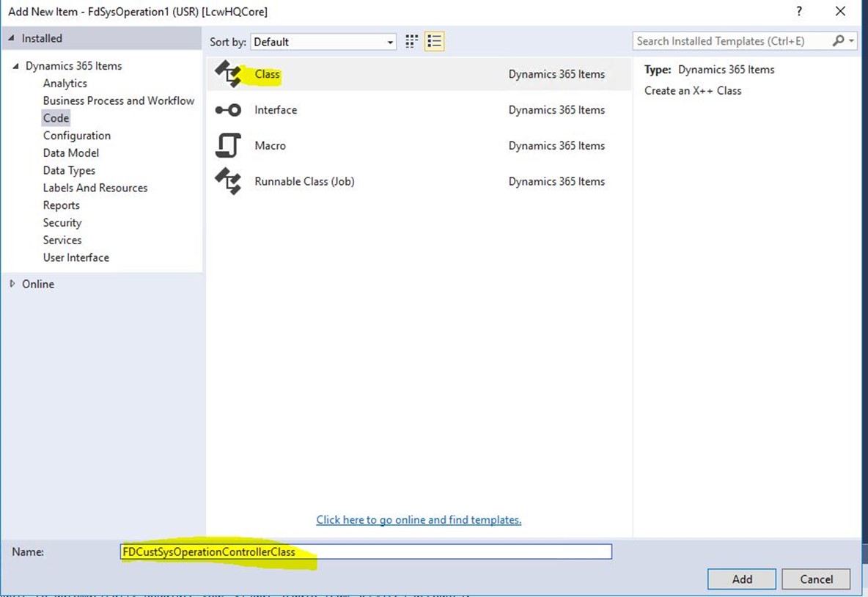
Task: Select the Macro template icon
Action: [x=228, y=146]
